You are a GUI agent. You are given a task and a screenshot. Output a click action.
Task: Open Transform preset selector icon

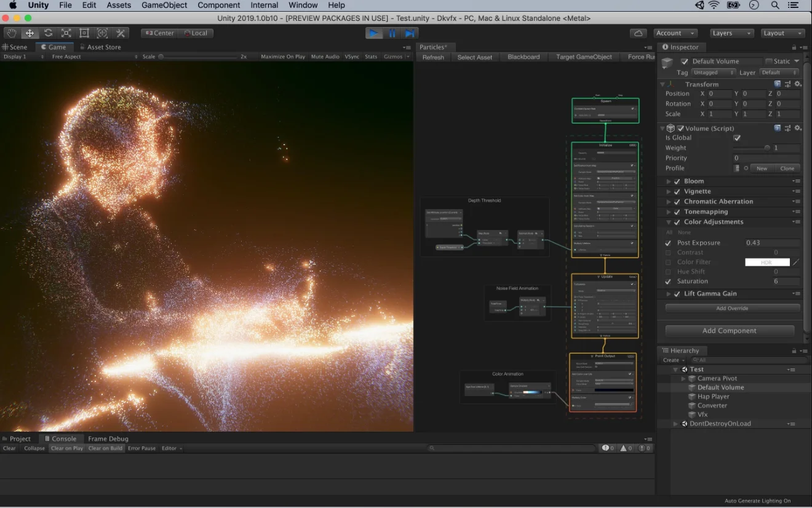[x=787, y=84]
